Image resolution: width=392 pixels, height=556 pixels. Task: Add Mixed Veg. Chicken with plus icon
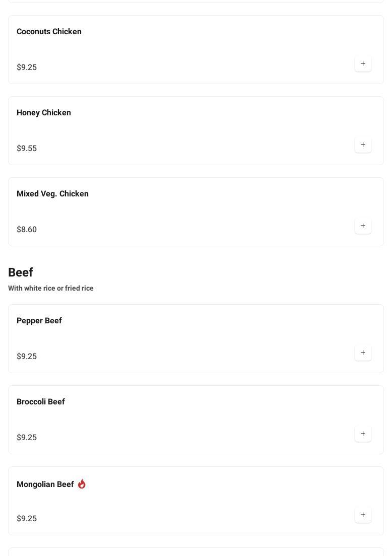coord(363,226)
